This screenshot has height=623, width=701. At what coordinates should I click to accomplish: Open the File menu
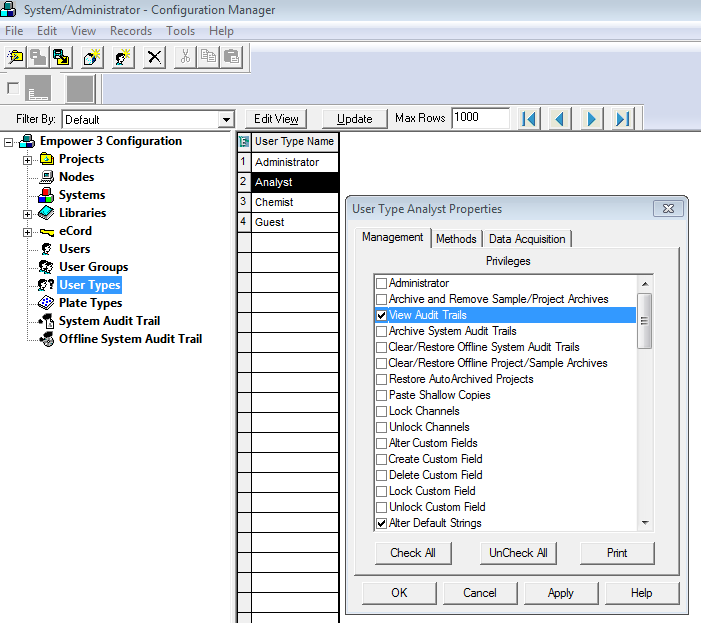(x=14, y=31)
